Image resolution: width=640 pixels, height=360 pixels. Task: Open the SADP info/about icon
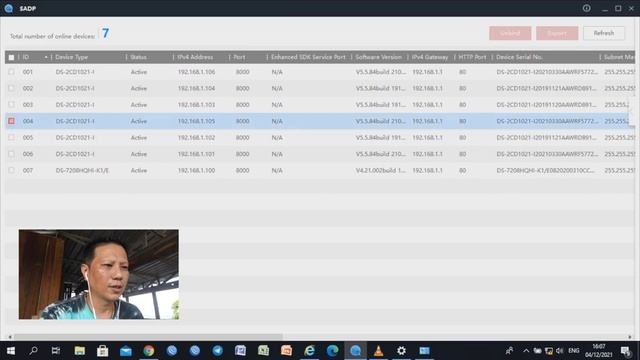coord(587,8)
